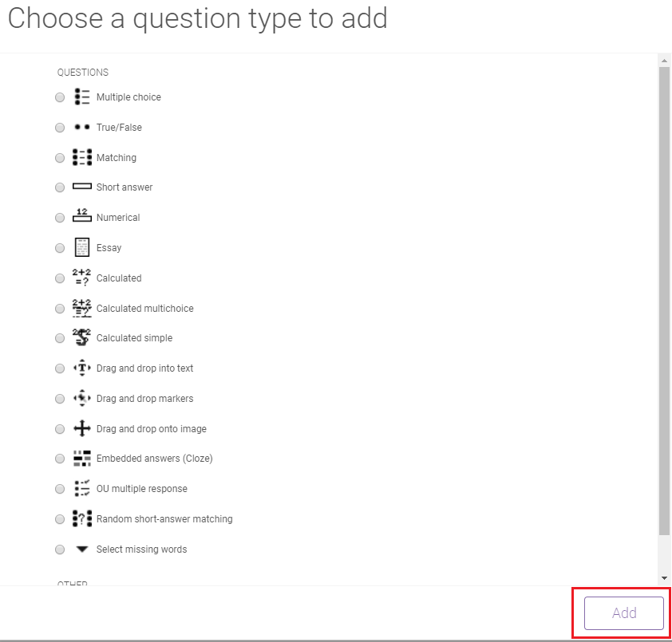Select the Calculated question icon
This screenshot has height=642, width=672.
click(x=81, y=278)
